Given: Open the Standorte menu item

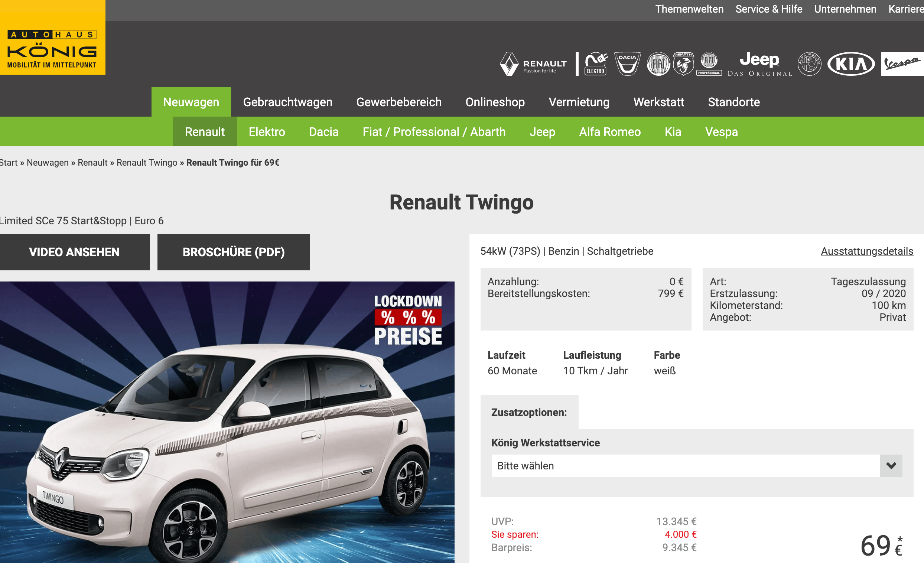Looking at the screenshot, I should tap(734, 102).
